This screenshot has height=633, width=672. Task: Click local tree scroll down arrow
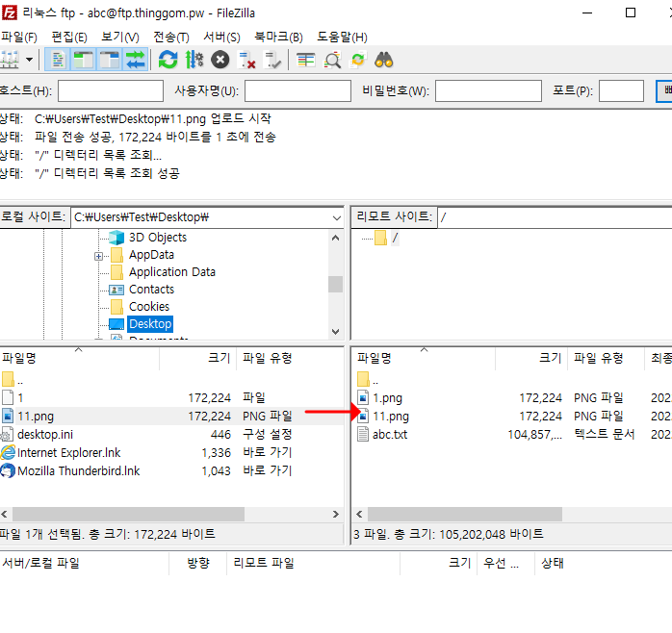coord(336,332)
